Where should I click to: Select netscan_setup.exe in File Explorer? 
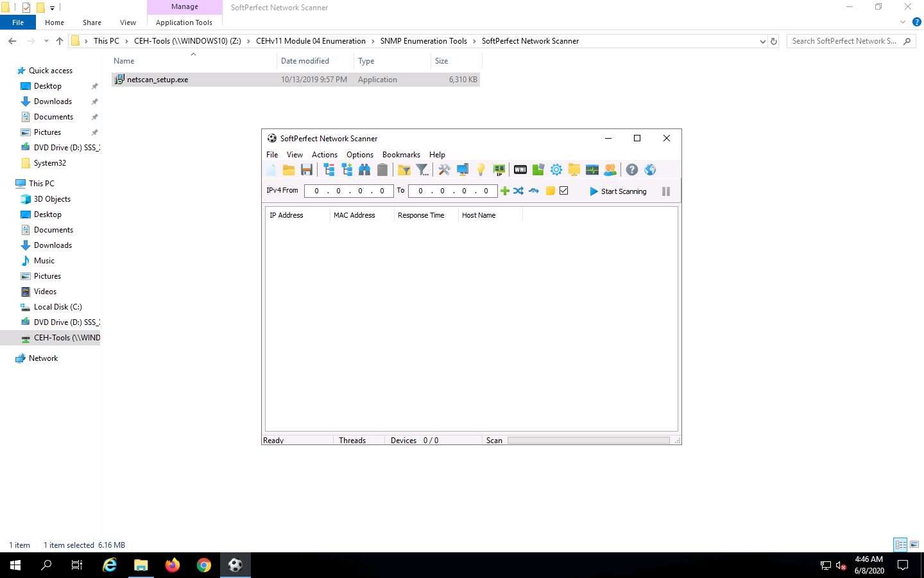tap(296, 80)
